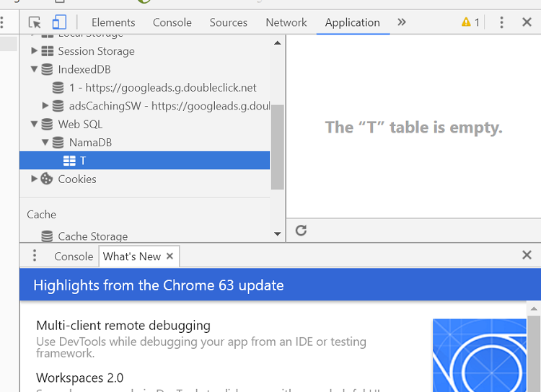Collapse the NamaDB node
The height and width of the screenshot is (392, 541).
[45, 142]
